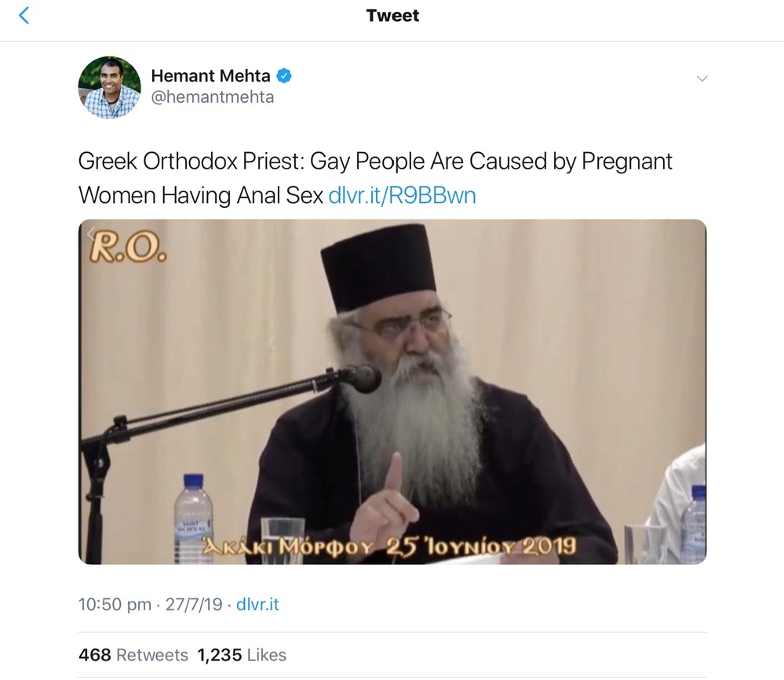Click the microphone in the image
Viewport: 784px width, 680px height.
pos(362,379)
